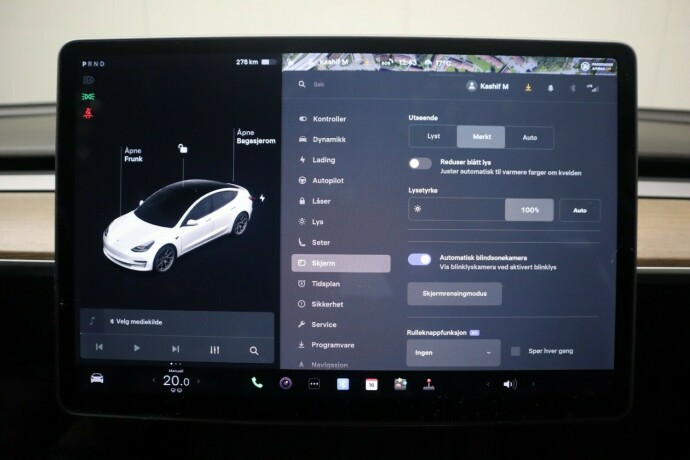Tap the PRND gear indicator
Screen dimensions: 690x460
[93, 64]
